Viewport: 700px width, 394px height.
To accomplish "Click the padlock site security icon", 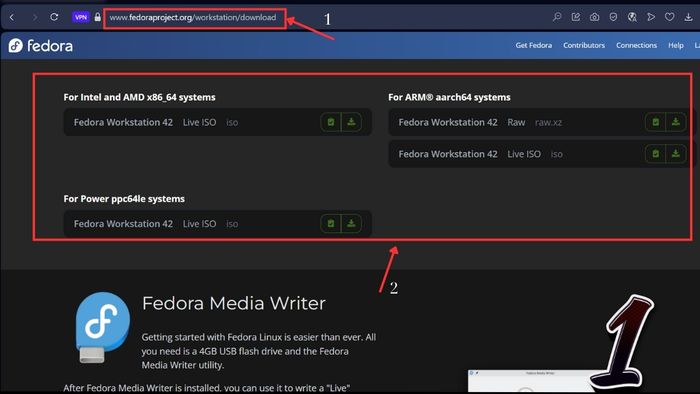I will pyautogui.click(x=97, y=17).
